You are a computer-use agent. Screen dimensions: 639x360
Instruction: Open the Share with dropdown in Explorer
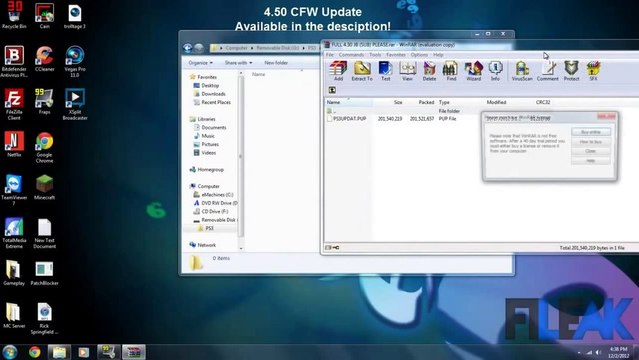pyautogui.click(x=238, y=63)
